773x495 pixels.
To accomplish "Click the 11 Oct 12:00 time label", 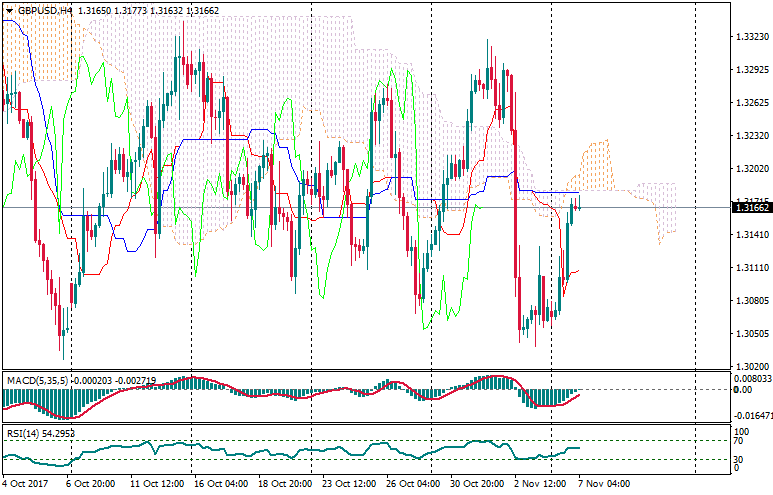I will click(x=157, y=484).
